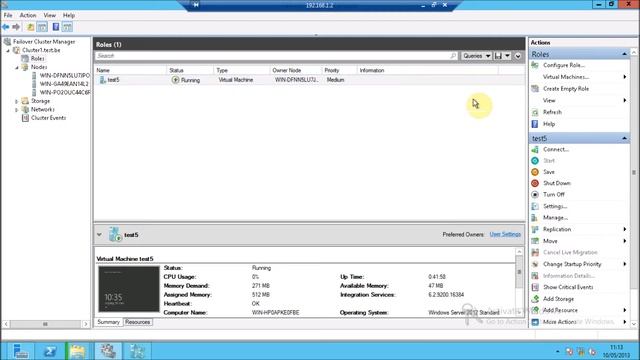Screen dimensions: 640x360
Task: Open the Action menu
Action: 28,15
